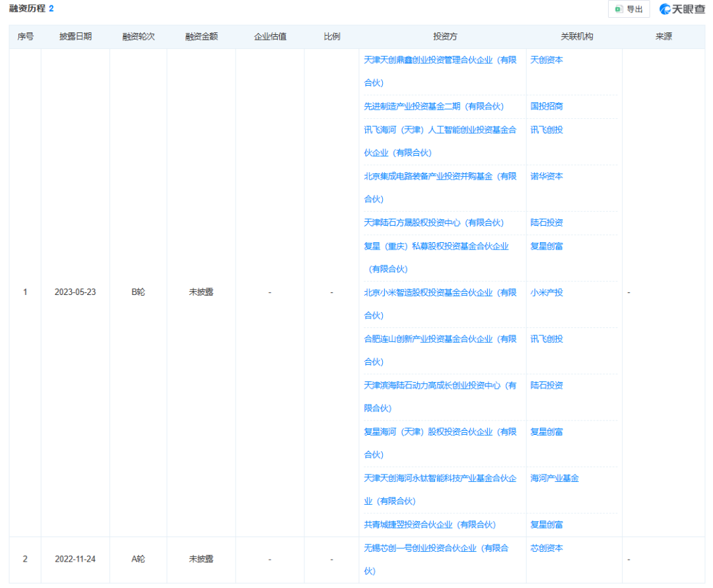Screen dimensions: 713x588
Task: Open 小米产投 institution link
Action: coord(547,292)
